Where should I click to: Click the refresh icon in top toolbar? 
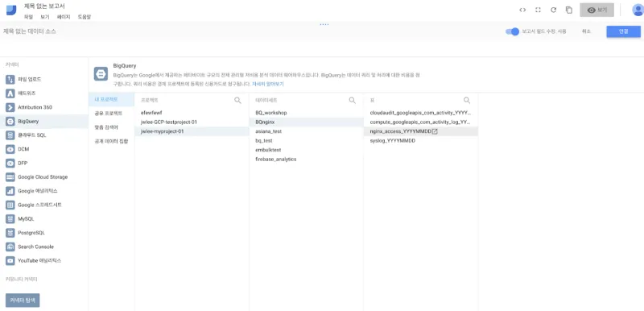[553, 10]
